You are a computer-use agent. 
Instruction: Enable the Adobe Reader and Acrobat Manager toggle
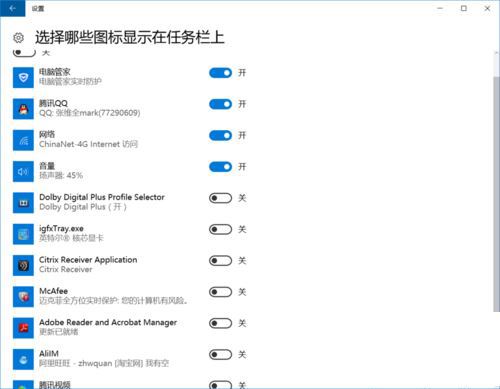pos(220,324)
